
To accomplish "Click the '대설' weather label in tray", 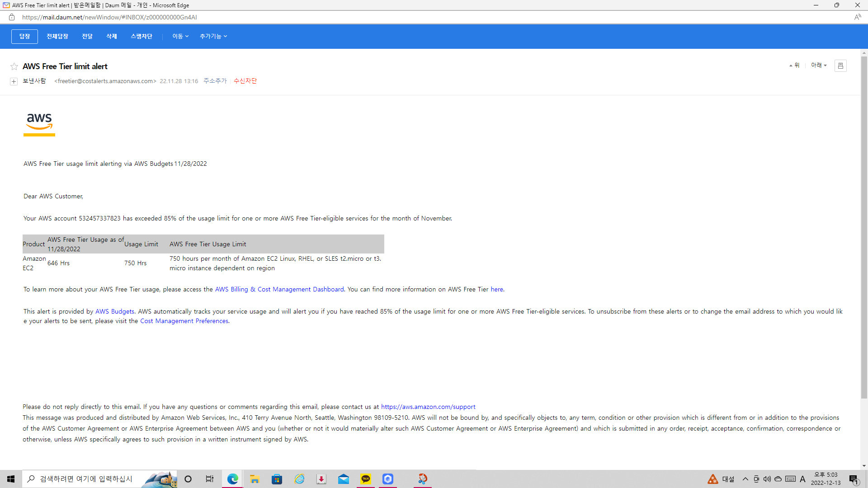I will coord(728,479).
